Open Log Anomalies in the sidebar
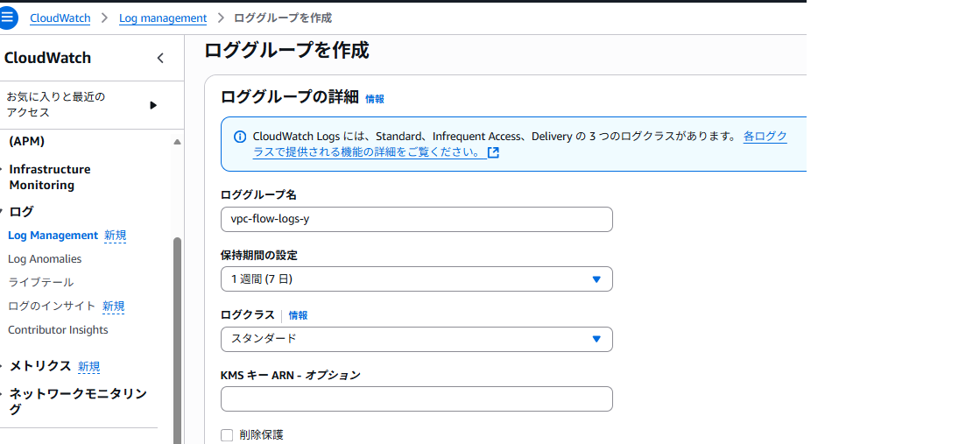 (45, 259)
